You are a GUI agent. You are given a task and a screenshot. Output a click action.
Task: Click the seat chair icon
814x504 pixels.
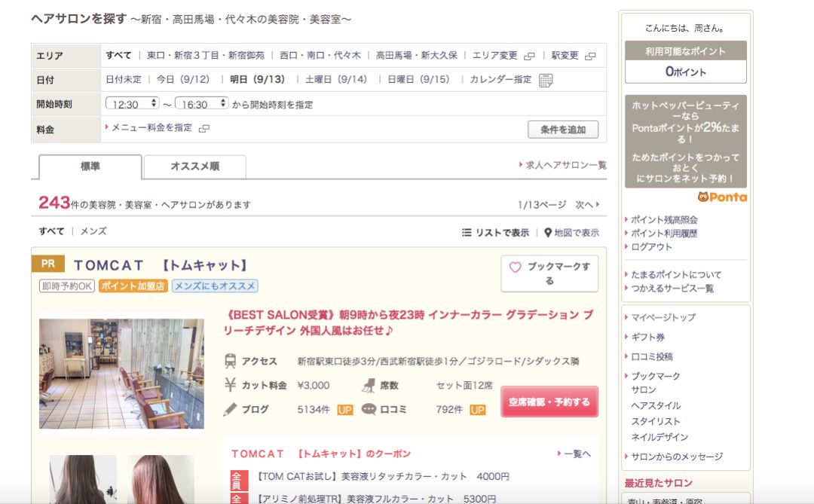pos(369,385)
